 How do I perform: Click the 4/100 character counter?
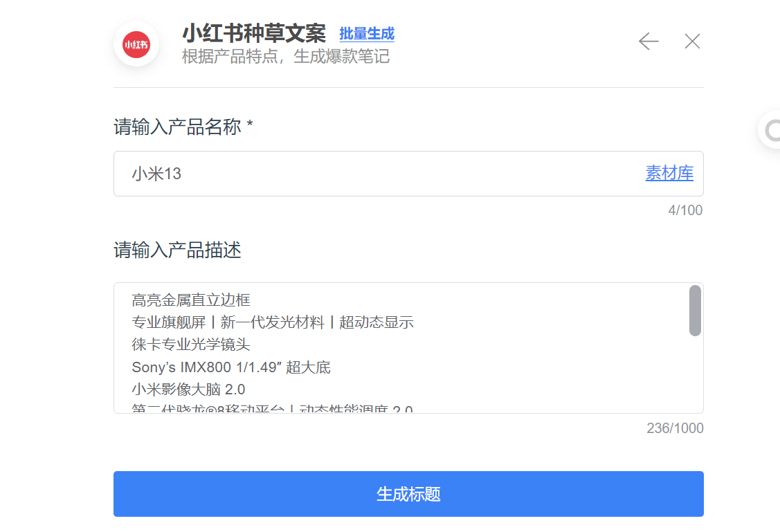pos(684,210)
